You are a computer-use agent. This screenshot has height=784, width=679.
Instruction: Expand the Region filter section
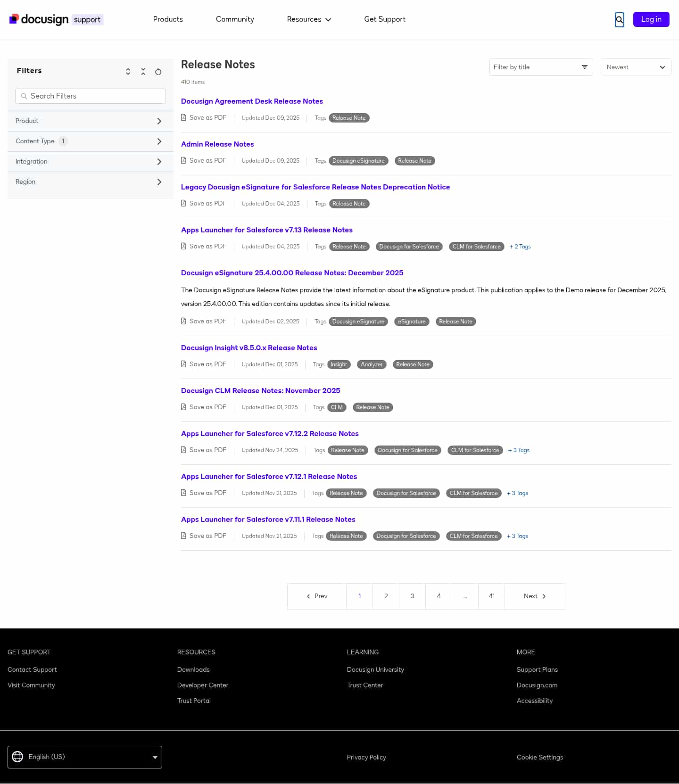159,182
